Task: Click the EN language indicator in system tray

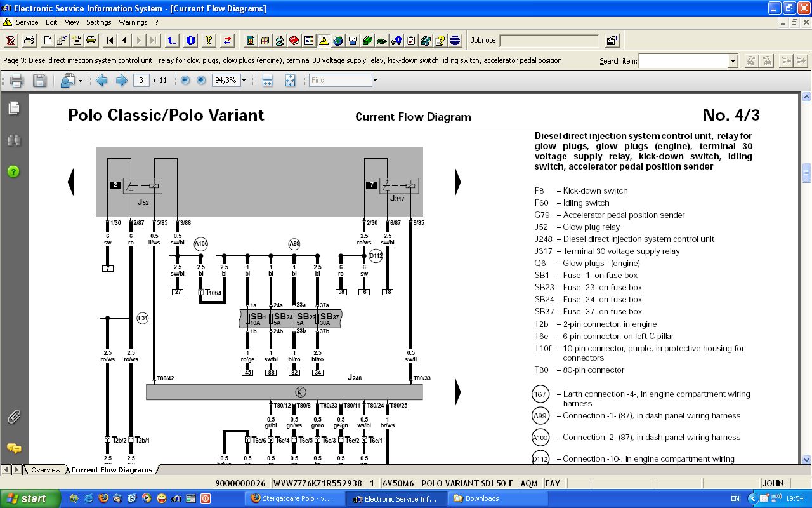Action: [x=735, y=499]
